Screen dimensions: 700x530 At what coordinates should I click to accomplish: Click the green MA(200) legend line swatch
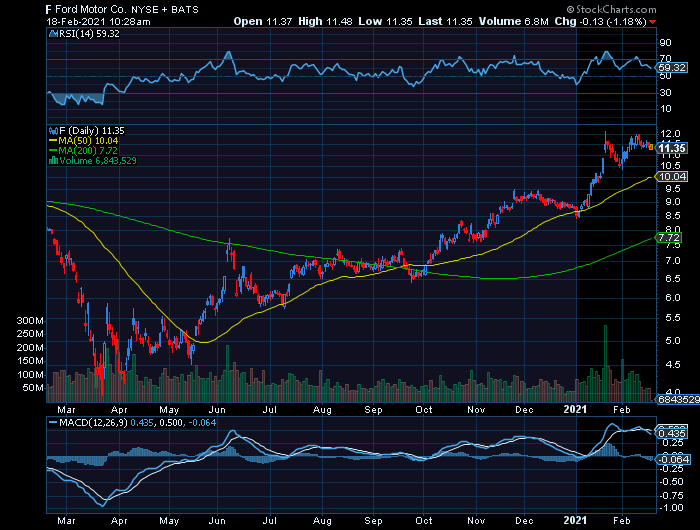point(53,150)
